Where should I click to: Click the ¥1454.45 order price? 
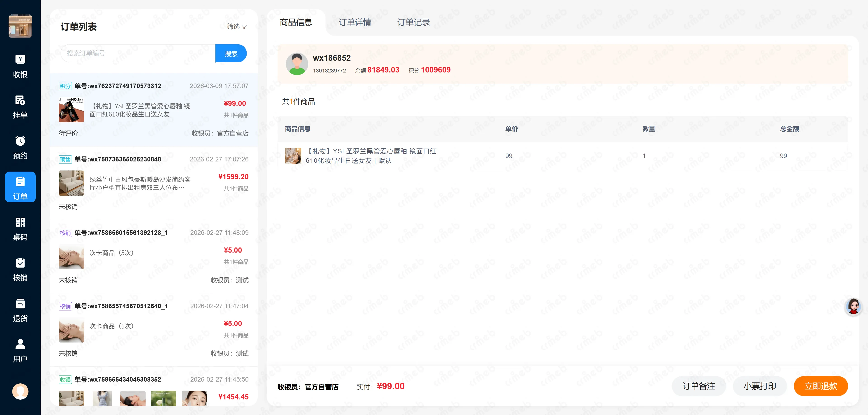[x=233, y=397]
